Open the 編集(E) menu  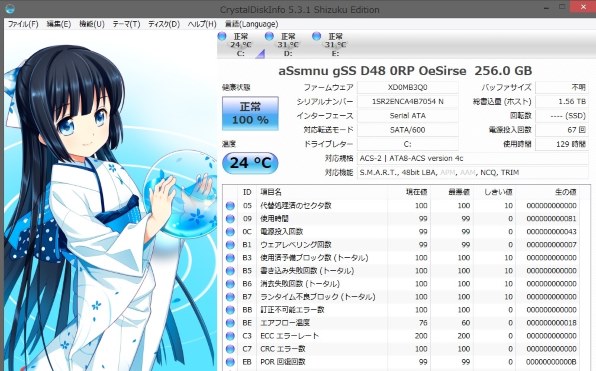point(59,24)
